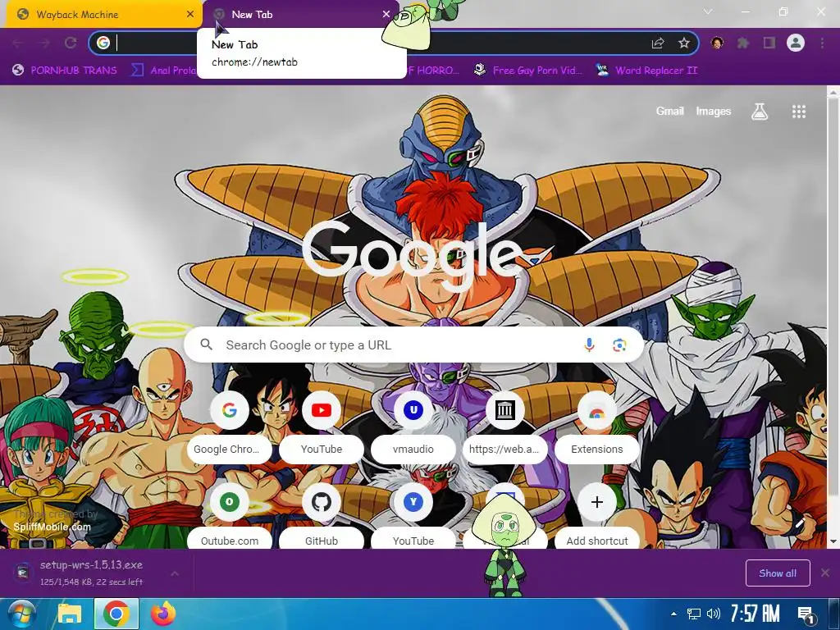The width and height of the screenshot is (840, 630).
Task: Launch Firefox from the taskbar
Action: tap(163, 614)
